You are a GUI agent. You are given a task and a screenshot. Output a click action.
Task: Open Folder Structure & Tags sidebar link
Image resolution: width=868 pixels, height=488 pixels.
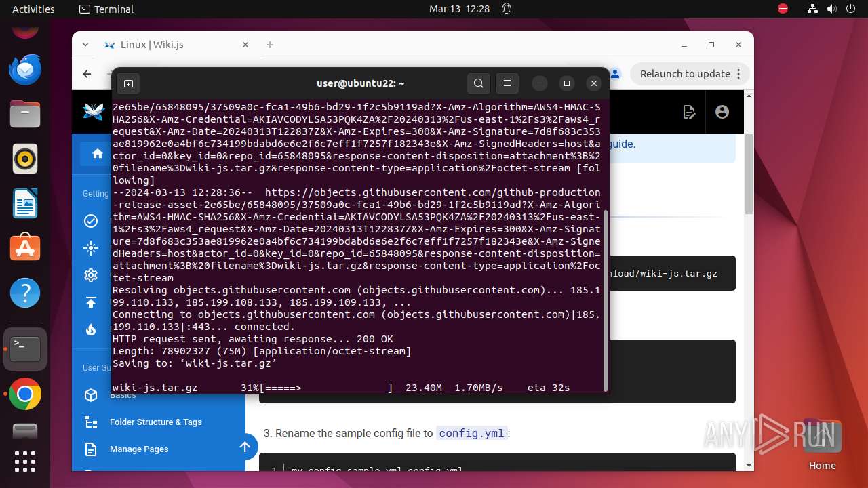156,422
